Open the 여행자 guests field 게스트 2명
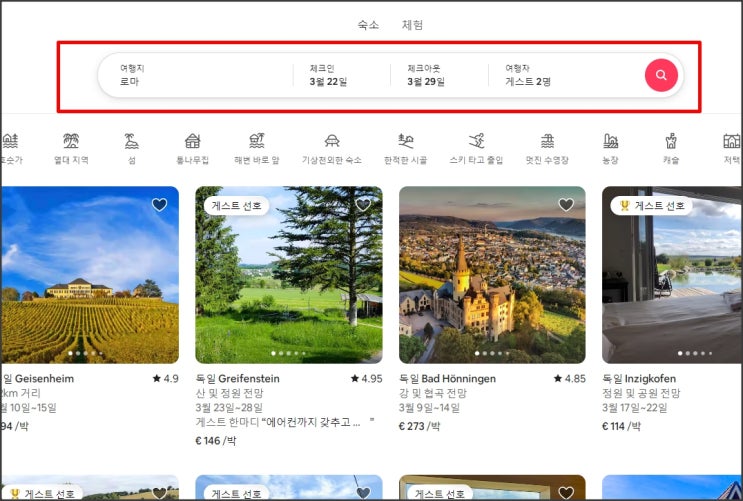Viewport: 743px width, 501px height. (x=564, y=75)
